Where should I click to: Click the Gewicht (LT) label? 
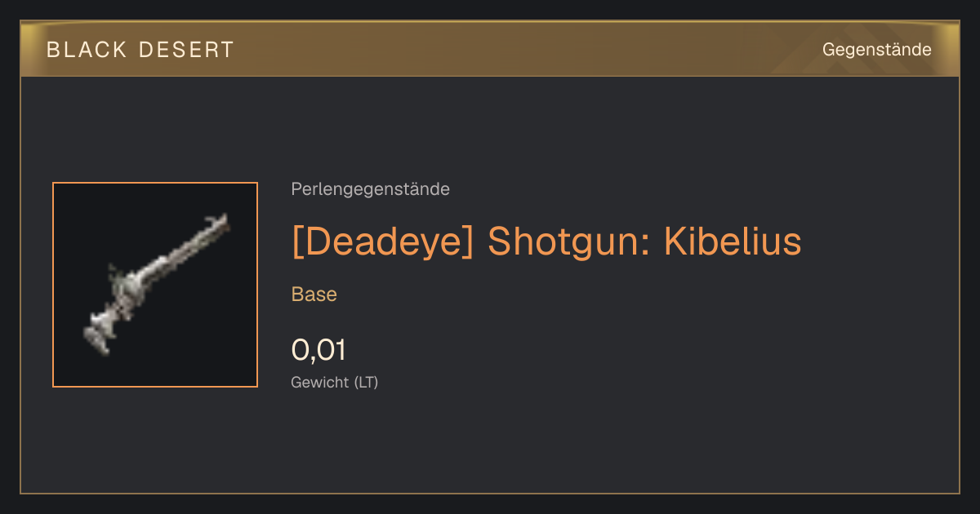(335, 382)
